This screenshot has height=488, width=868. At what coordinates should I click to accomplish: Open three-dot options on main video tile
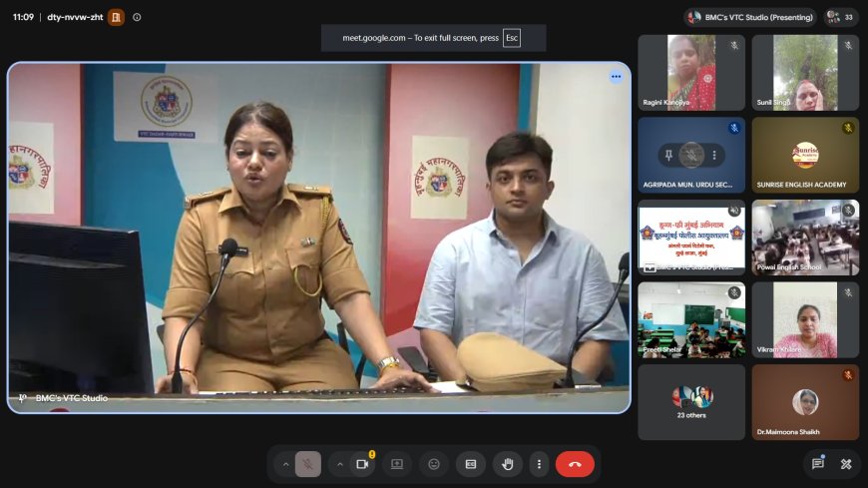(617, 77)
